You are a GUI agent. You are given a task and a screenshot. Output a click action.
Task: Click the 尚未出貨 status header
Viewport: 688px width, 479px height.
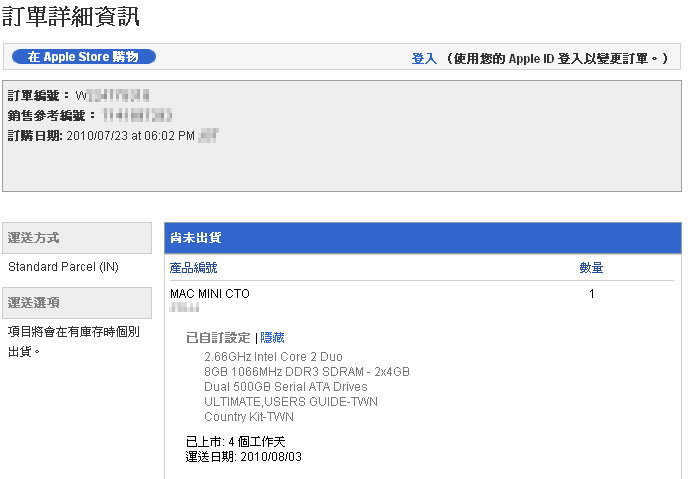423,238
